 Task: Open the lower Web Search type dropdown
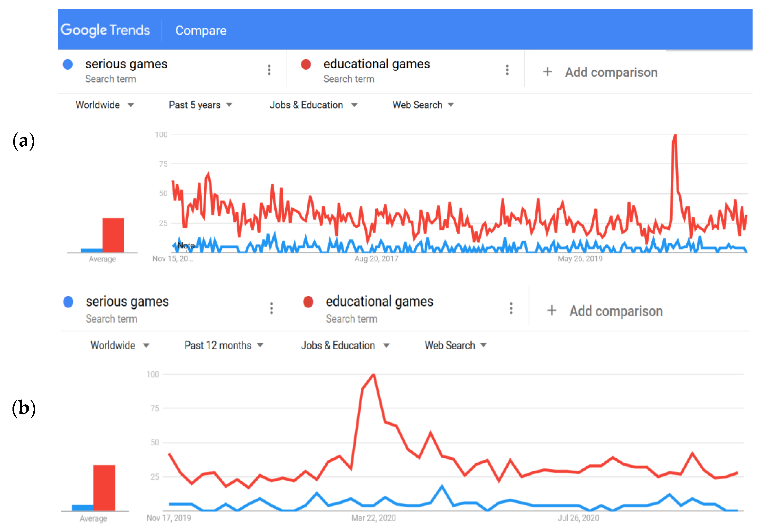click(x=455, y=345)
